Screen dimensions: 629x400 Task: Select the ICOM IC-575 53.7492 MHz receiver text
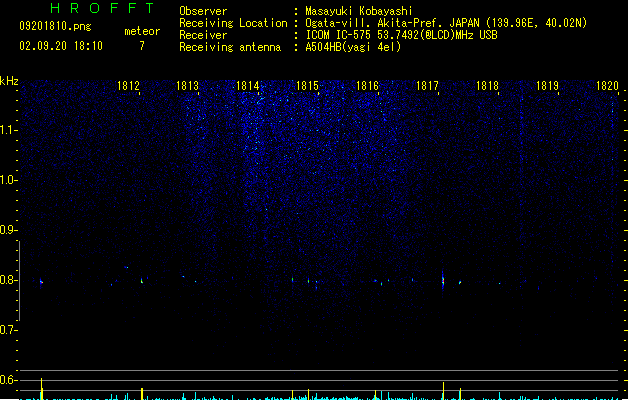[402, 35]
